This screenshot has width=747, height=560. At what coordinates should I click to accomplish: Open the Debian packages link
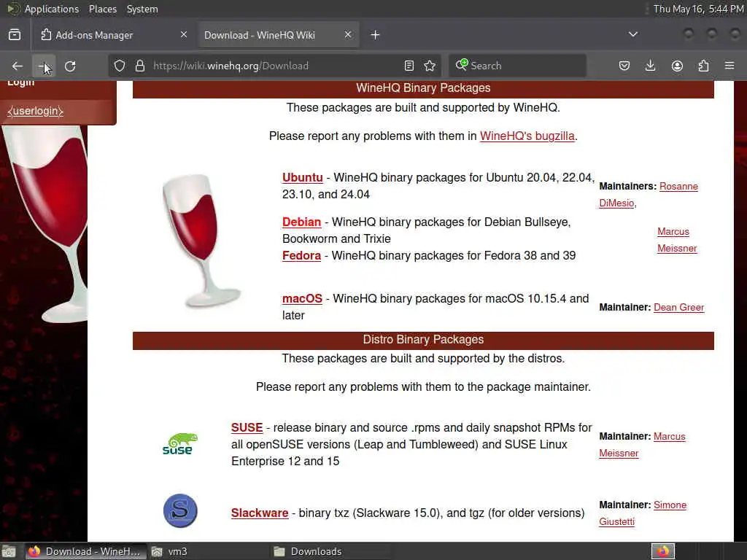tap(301, 222)
